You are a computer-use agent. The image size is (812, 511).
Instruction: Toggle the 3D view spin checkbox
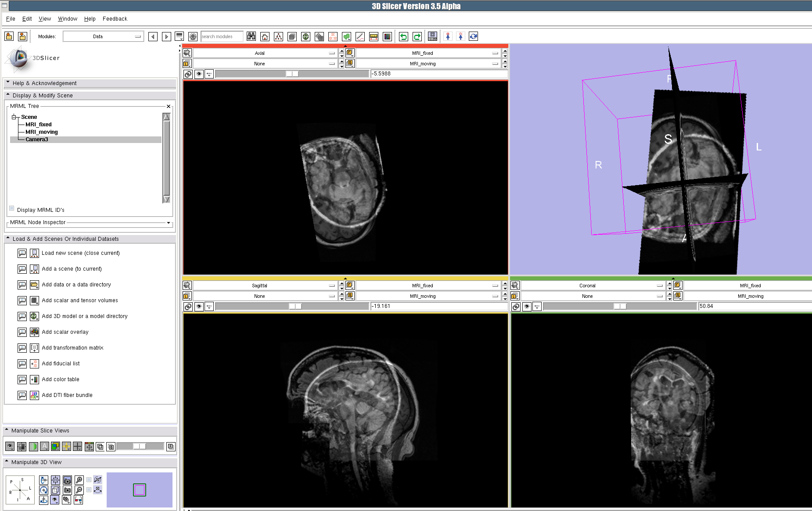(x=89, y=480)
